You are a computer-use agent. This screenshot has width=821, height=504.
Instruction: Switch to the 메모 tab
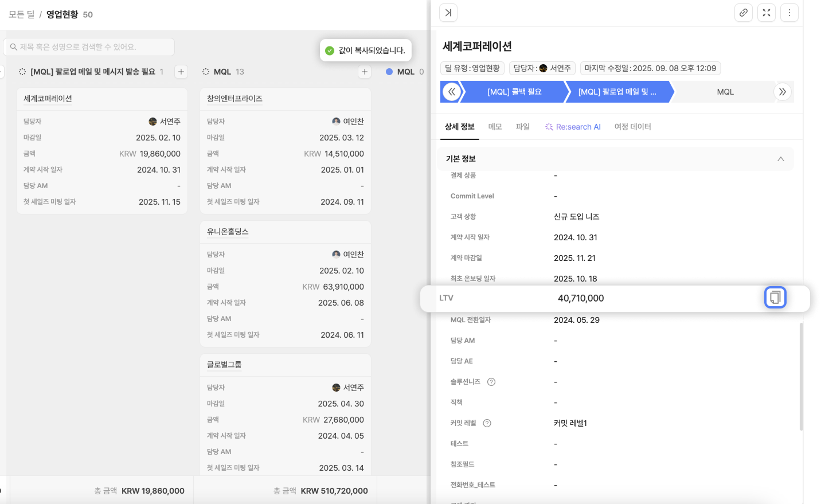tap(495, 127)
